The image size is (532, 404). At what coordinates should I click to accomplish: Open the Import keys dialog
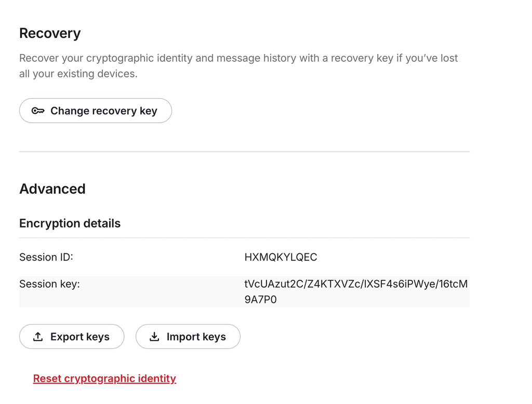coord(188,337)
